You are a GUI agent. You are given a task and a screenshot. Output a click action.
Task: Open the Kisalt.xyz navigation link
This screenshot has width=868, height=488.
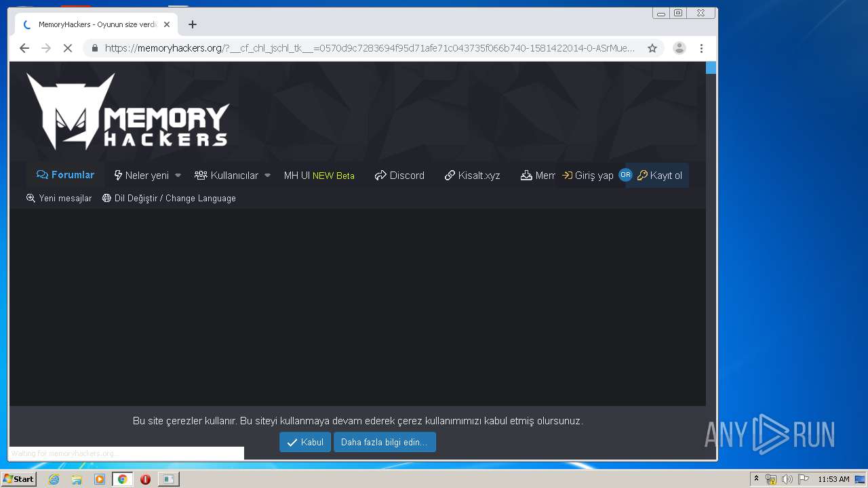[x=472, y=175]
